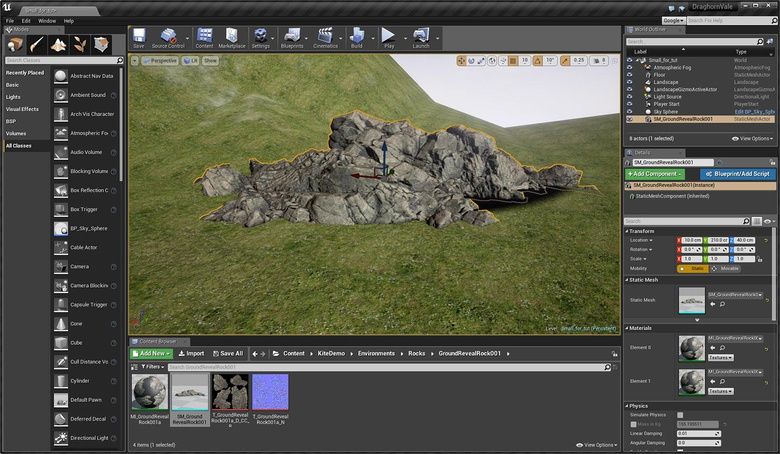Screen dimensions: 780x454
Task: Toggle rotation snapping in viewport toolbar
Action: click(537, 61)
